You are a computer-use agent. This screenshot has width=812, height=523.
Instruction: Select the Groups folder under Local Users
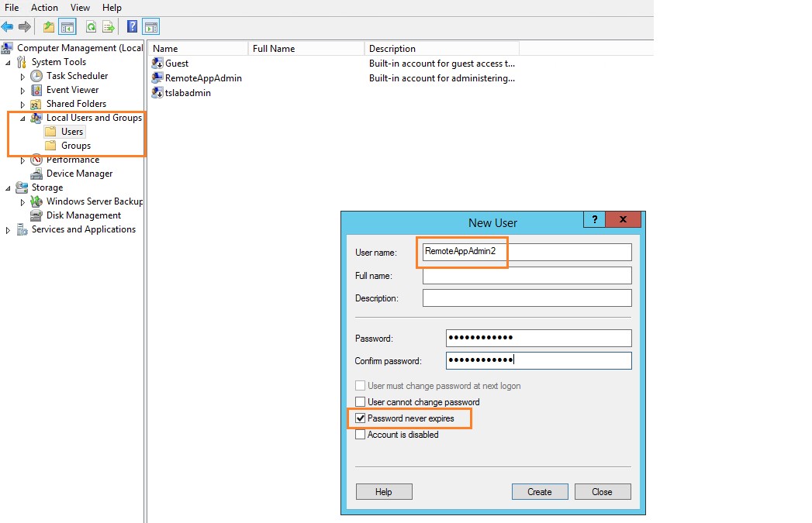tap(76, 145)
